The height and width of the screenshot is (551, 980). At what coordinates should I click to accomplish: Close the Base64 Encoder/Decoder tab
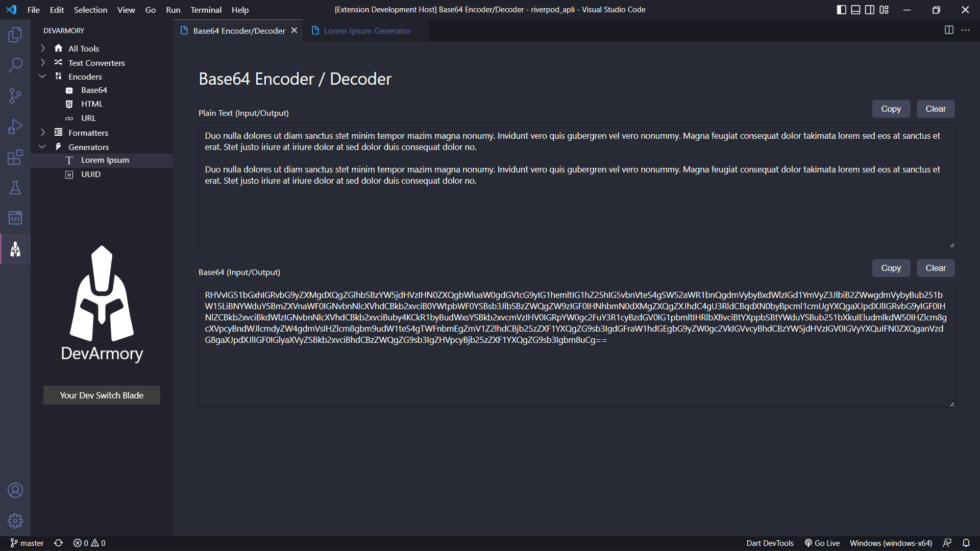[x=294, y=31]
